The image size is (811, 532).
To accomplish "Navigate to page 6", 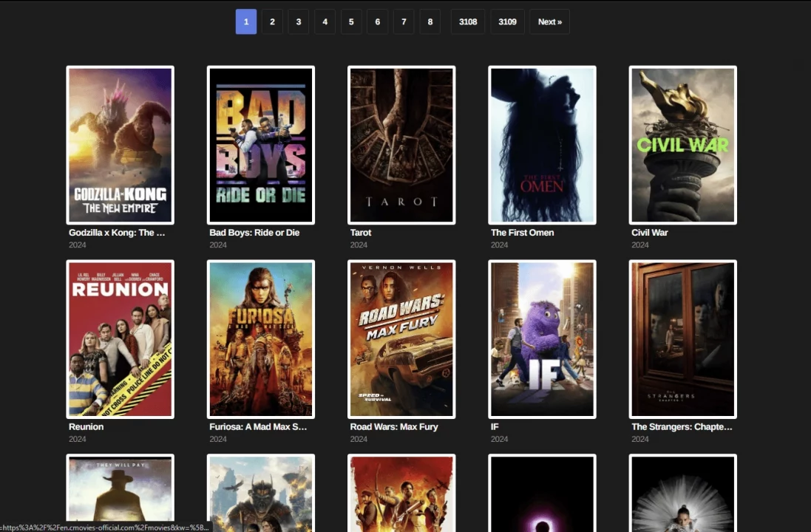I will 377,21.
